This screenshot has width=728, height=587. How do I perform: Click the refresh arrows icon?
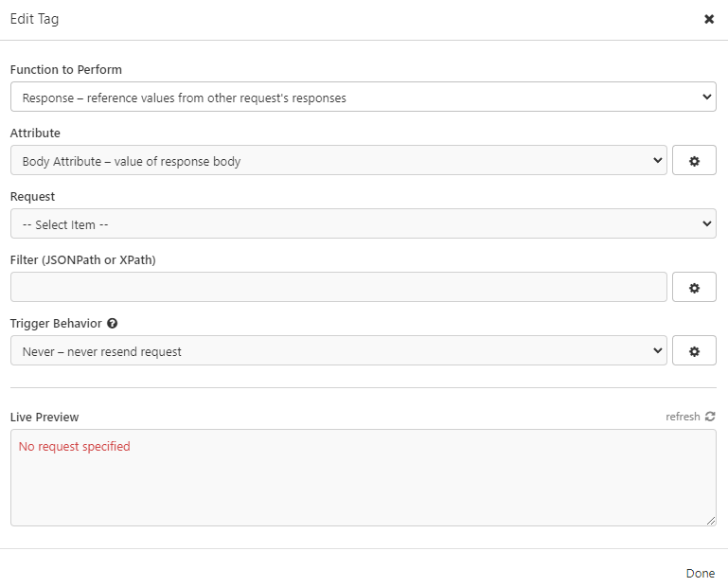pyautogui.click(x=710, y=417)
